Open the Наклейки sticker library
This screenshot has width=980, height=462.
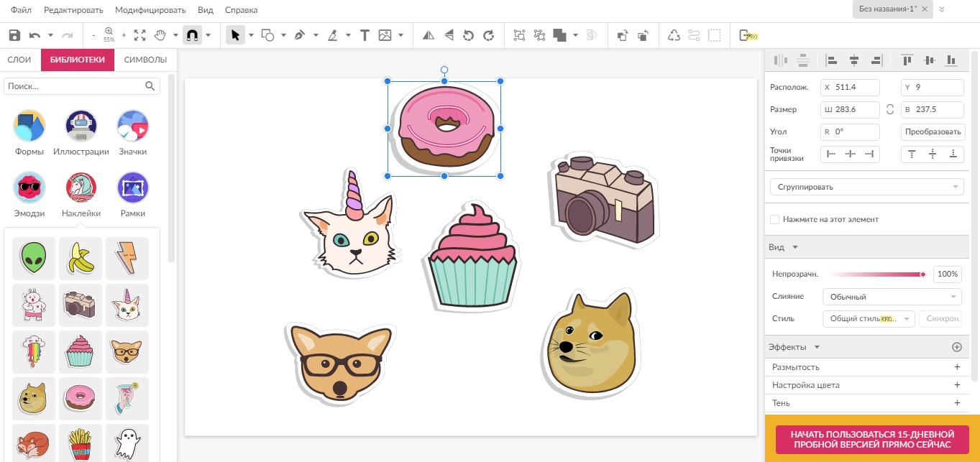(81, 194)
